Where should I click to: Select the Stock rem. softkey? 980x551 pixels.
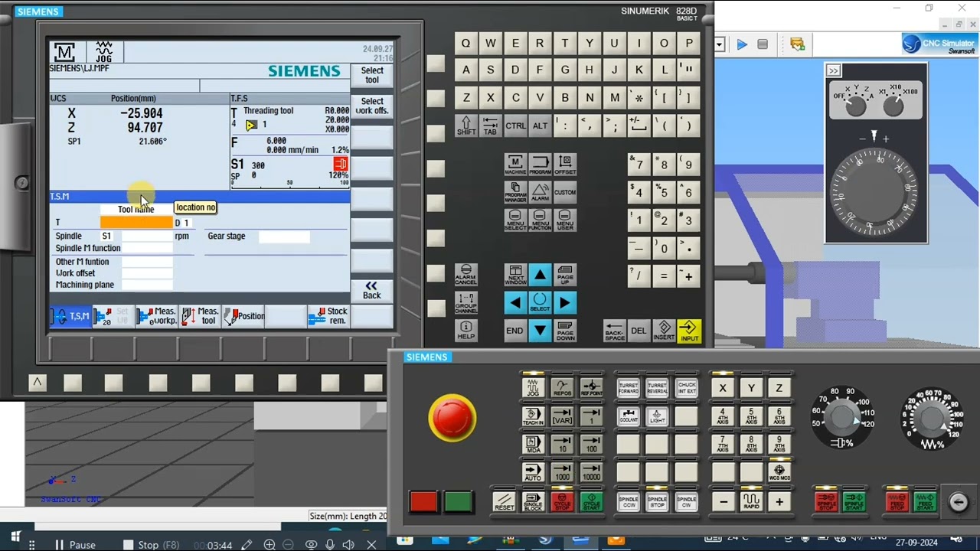tap(328, 316)
